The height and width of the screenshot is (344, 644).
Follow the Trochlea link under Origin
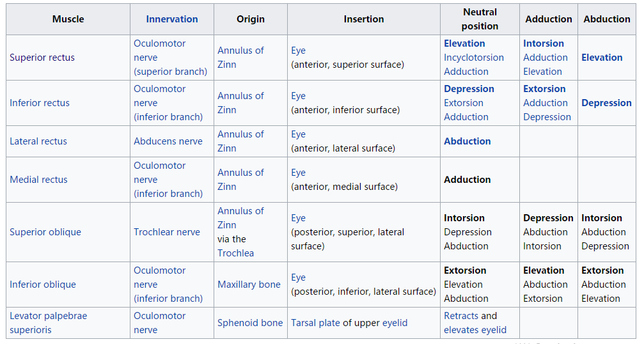click(235, 253)
